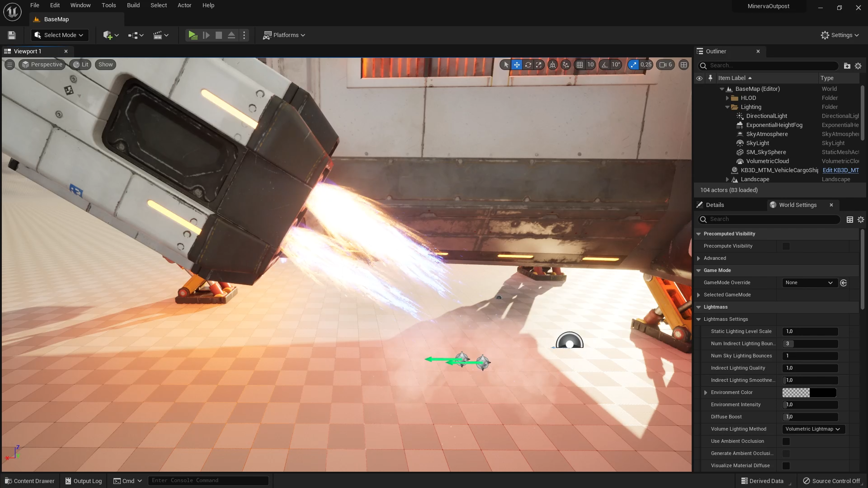Open Volume Lighting Method dropdown
Screen dimensions: 868x488
(813, 429)
